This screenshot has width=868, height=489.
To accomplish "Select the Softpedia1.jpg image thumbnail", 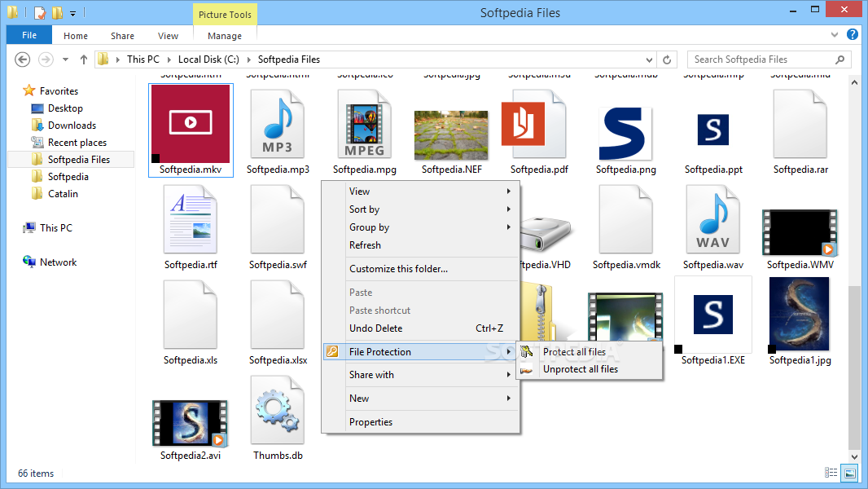I will pos(800,315).
